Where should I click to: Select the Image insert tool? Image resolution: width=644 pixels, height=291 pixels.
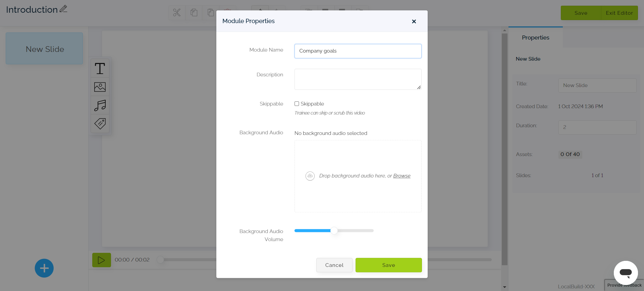[x=100, y=87]
